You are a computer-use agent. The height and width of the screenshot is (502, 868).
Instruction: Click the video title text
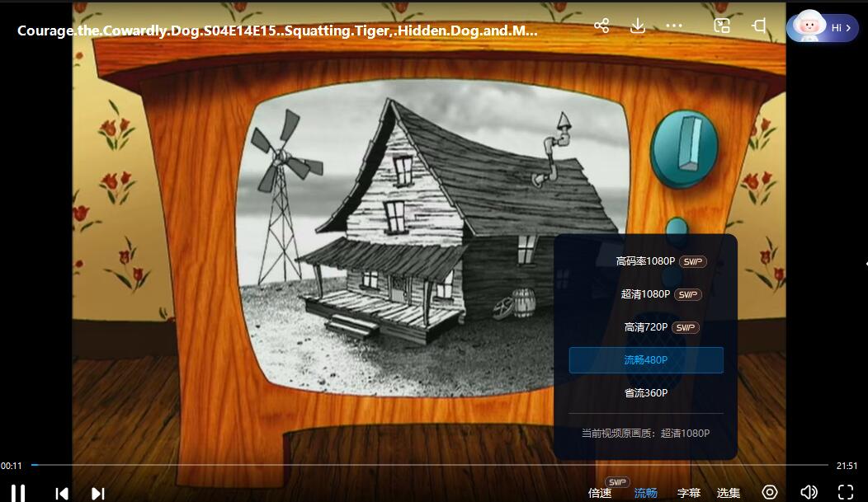tap(277, 30)
